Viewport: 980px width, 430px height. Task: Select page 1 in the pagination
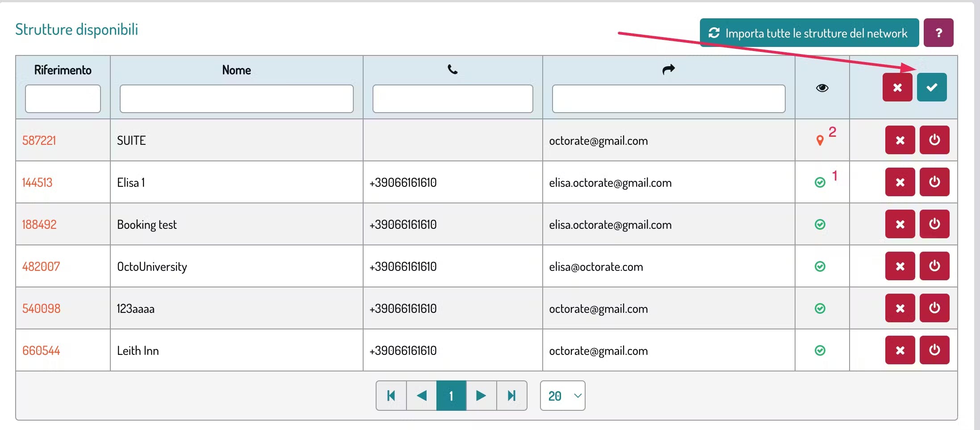point(451,396)
